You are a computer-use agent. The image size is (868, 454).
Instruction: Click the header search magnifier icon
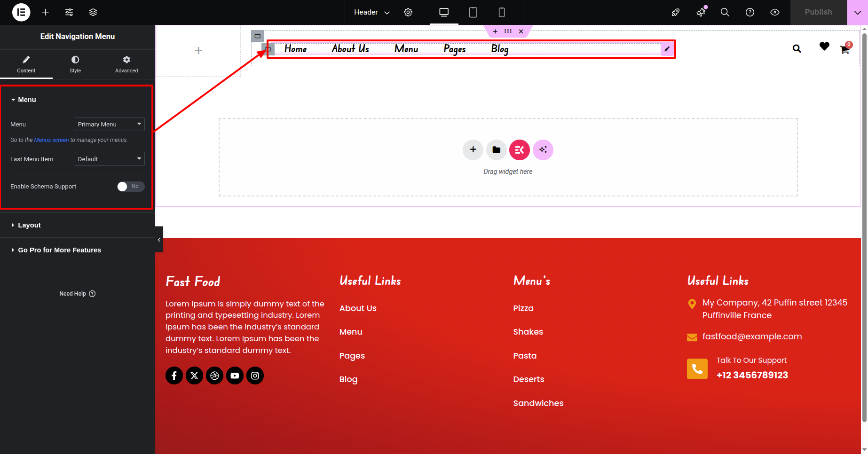click(797, 48)
